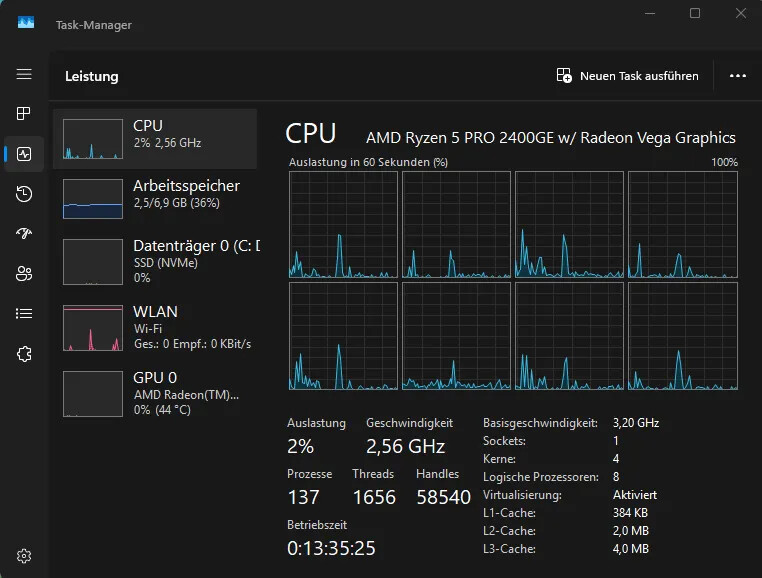762x578 pixels.
Task: Open the three-dot more options menu
Action: pyautogui.click(x=738, y=76)
